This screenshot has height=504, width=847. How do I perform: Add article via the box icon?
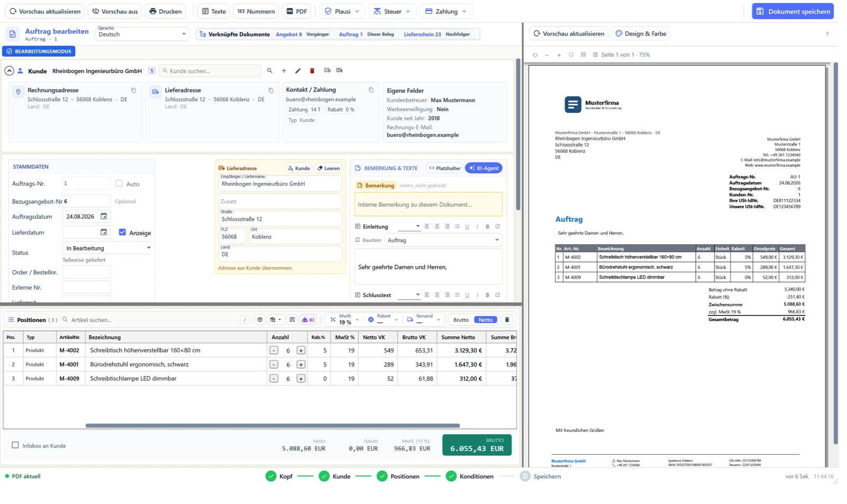(260, 320)
